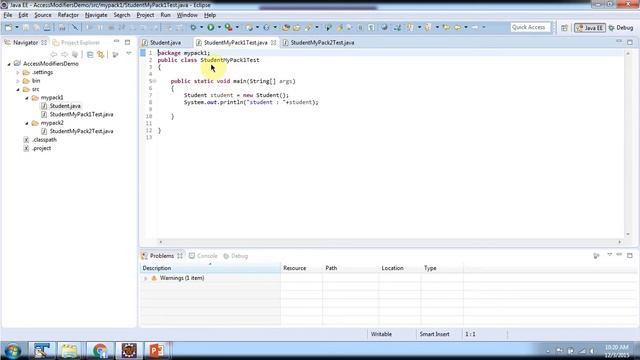Select Student.java in the Navigator tree

(65, 106)
